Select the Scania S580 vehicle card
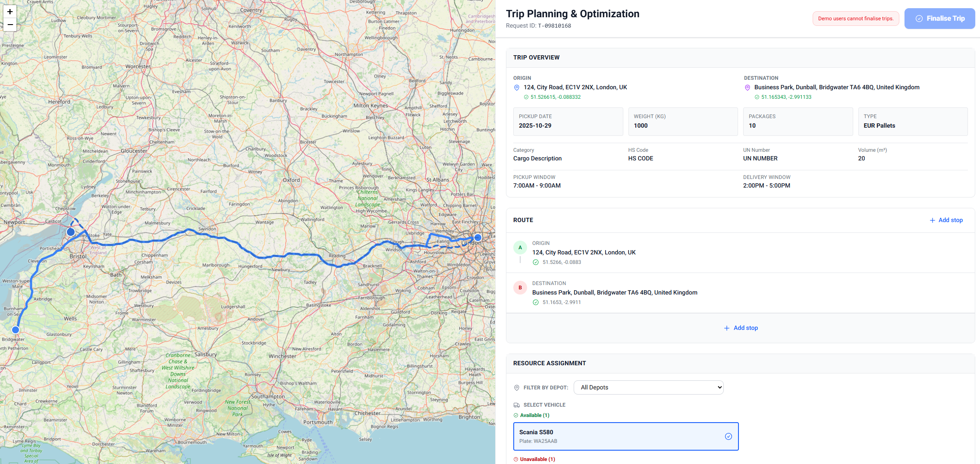The width and height of the screenshot is (980, 464). pyautogui.click(x=625, y=436)
